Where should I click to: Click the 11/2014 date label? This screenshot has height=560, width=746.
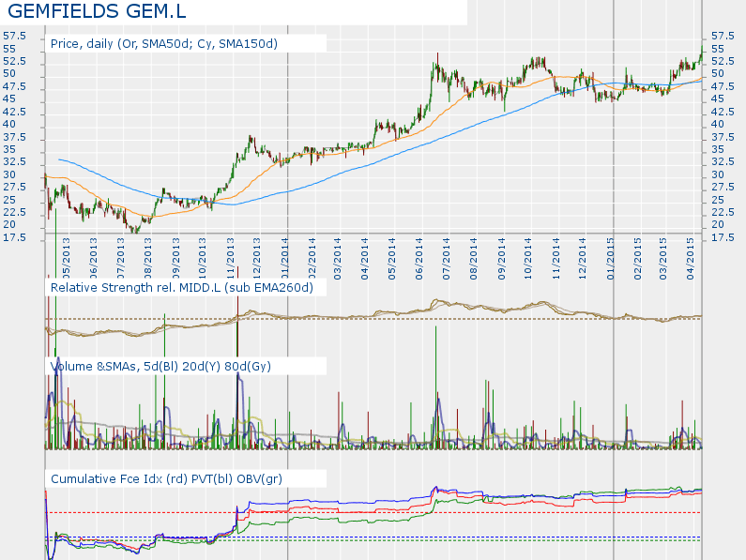coord(556,258)
